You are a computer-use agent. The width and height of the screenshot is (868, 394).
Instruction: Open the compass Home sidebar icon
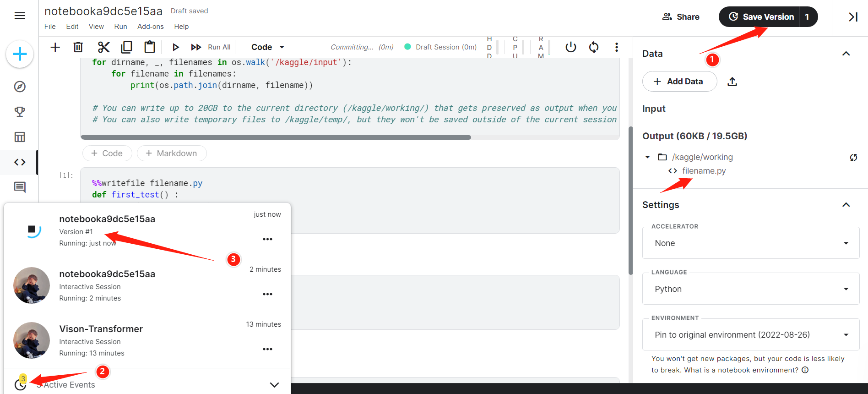pyautogui.click(x=20, y=87)
